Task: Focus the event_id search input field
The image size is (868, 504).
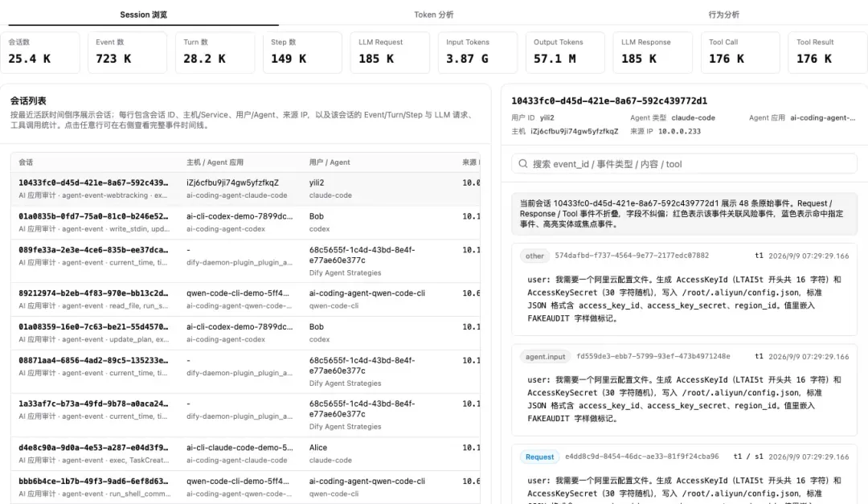Action: tap(684, 164)
